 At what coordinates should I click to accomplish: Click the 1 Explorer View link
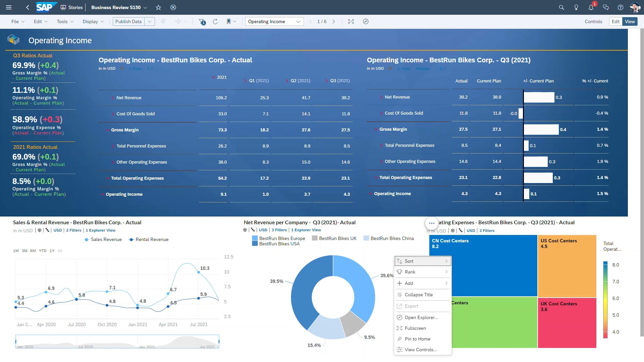[100, 230]
